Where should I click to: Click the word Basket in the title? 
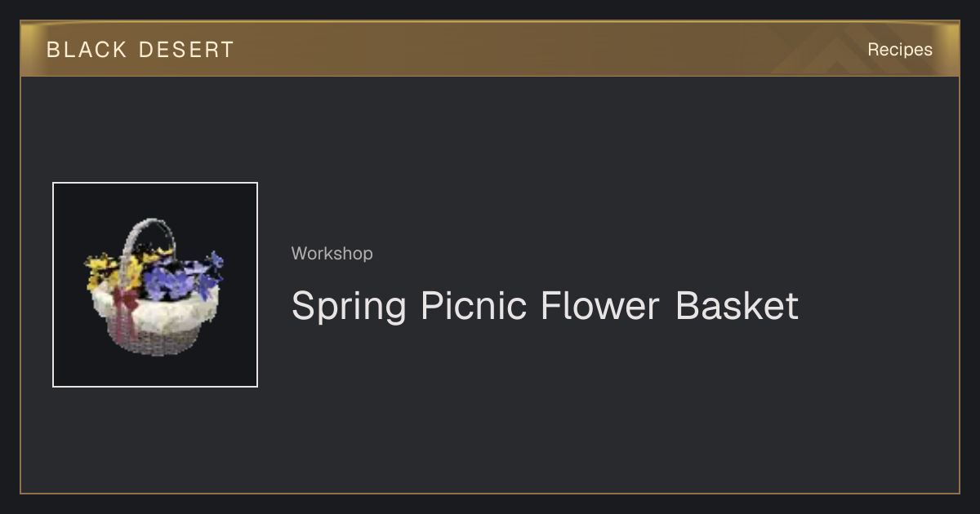coord(737,306)
